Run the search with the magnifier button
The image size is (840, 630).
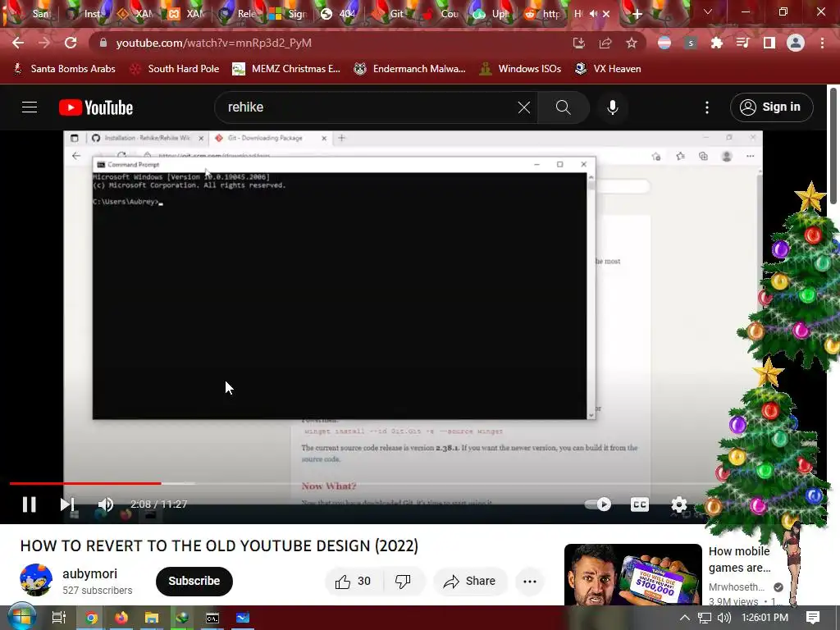click(x=563, y=107)
